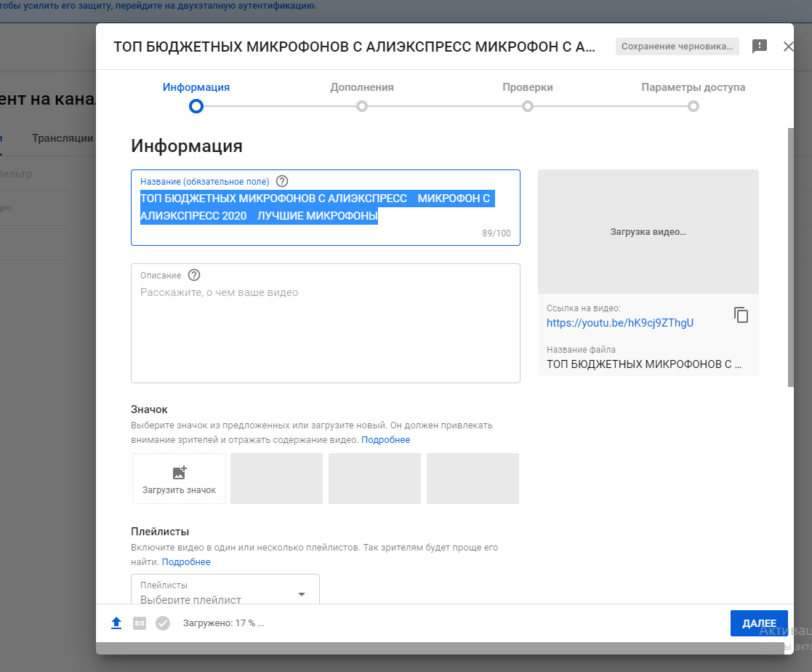Copy the video link with copy icon
Image resolution: width=812 pixels, height=672 pixels.
741,315
